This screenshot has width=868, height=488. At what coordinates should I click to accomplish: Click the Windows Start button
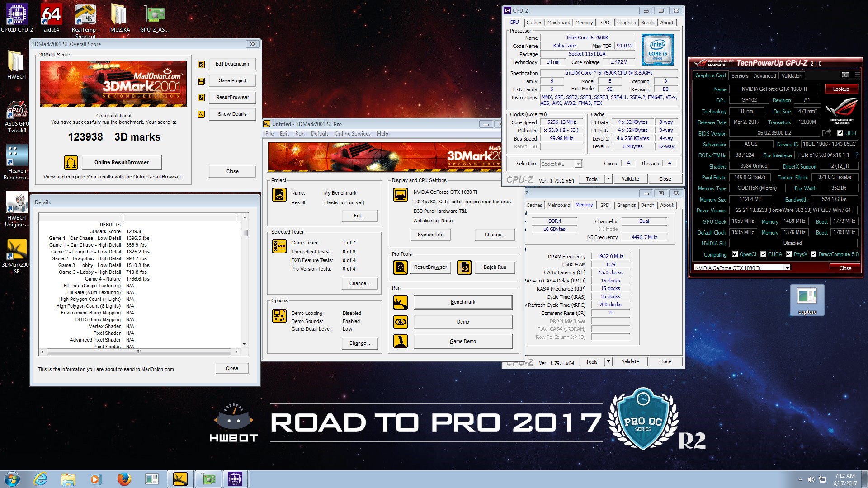pos(12,479)
